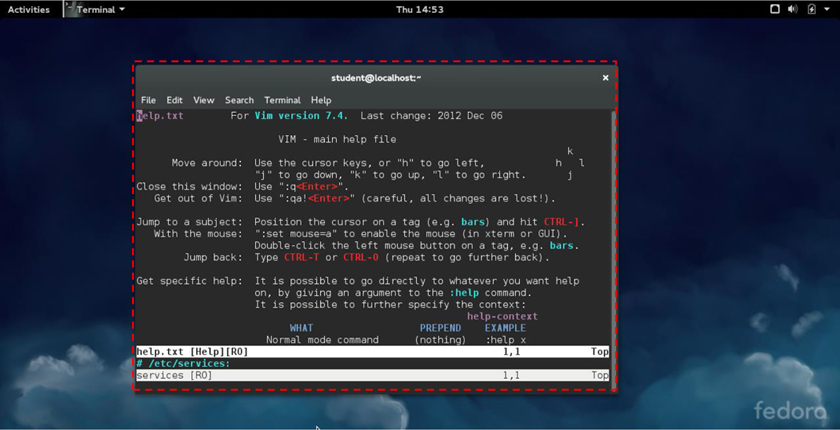Open the View menu
Screen dimensions: 840x430
[x=203, y=100]
